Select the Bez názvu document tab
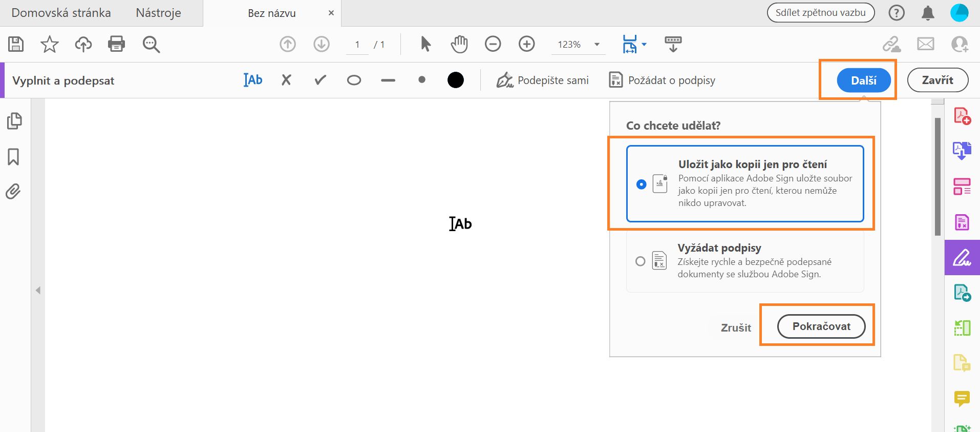Screen dimensions: 980x432 point(272,13)
